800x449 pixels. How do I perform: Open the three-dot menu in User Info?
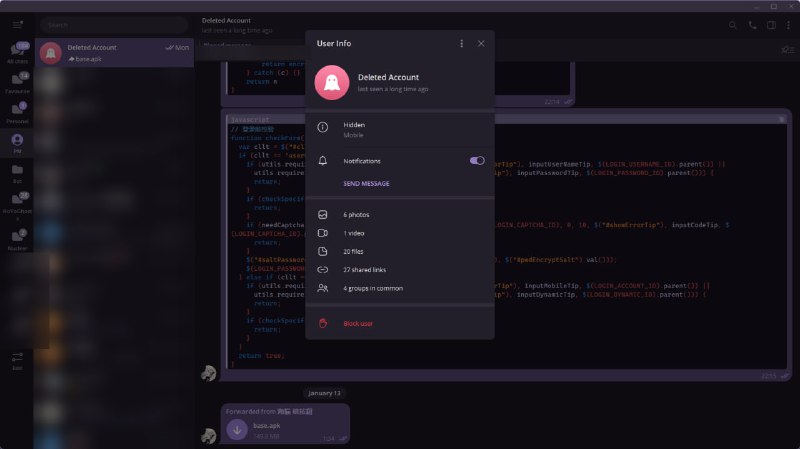pos(461,44)
